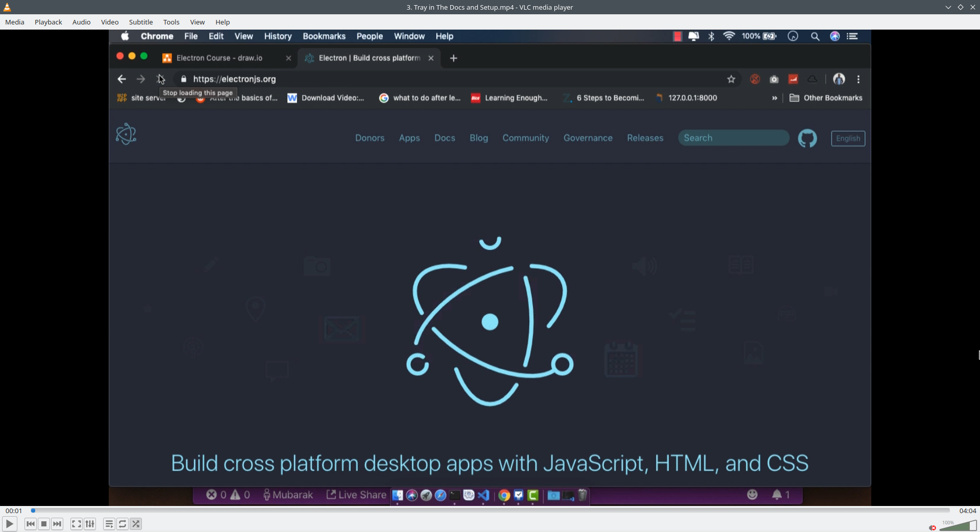Close the 'Electron Course - draw.io' tab

pos(288,58)
